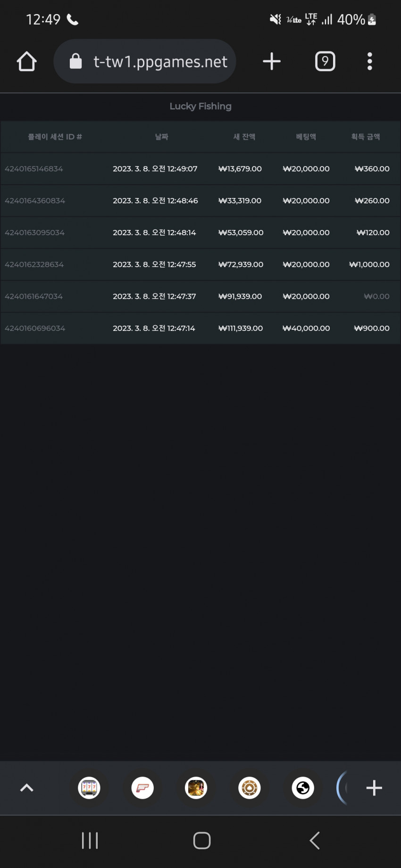Screen dimensions: 401x868
Task: Expand the bottom shortcut bar chevron
Action: pos(27,788)
